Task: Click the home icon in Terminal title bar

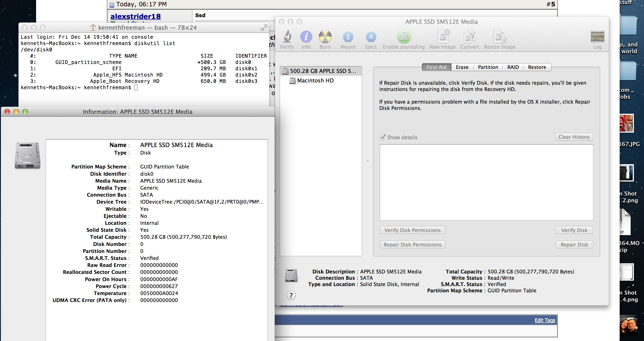Action: 93,27
